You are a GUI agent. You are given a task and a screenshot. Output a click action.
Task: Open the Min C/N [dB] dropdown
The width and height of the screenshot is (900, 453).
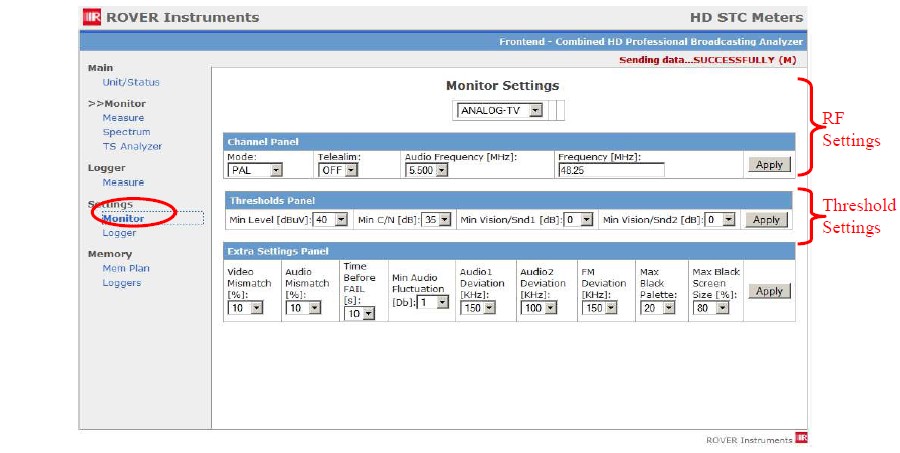tap(437, 219)
